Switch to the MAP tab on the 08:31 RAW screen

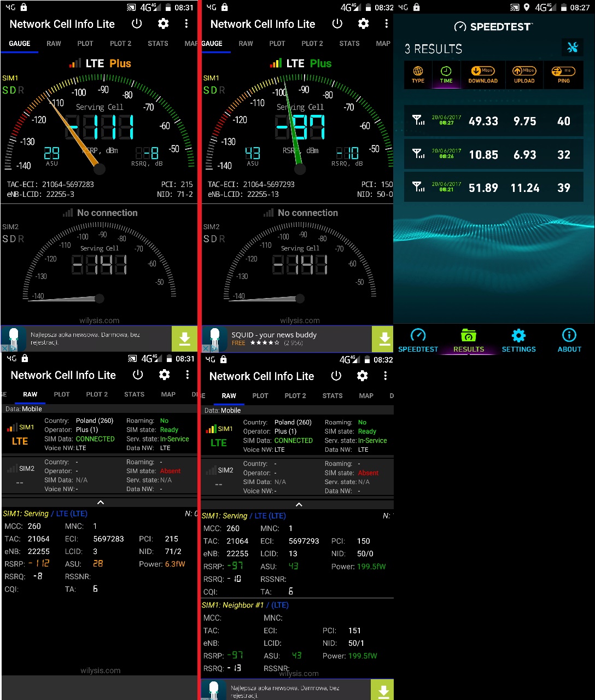pos(168,394)
